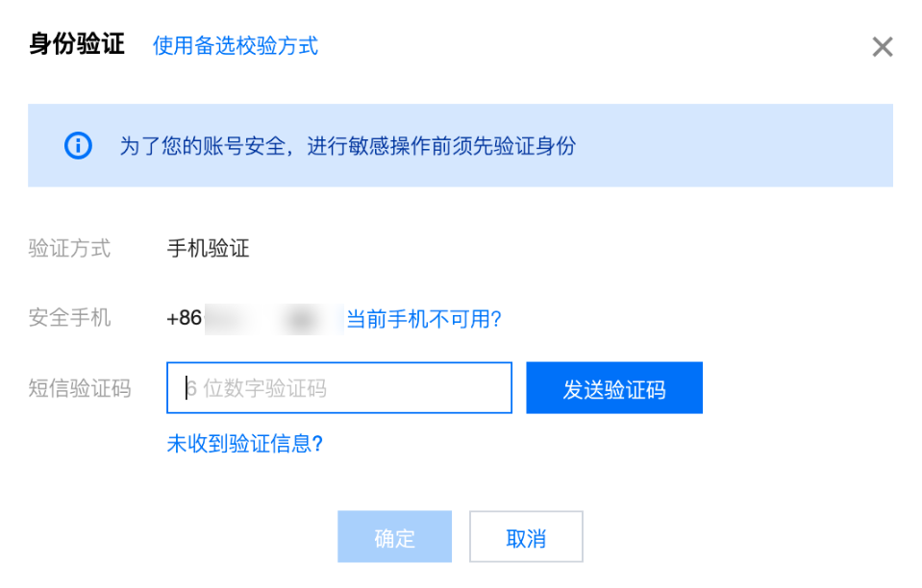The image size is (922, 588).
Task: Open the 未收到验证信息? help link
Action: (244, 444)
